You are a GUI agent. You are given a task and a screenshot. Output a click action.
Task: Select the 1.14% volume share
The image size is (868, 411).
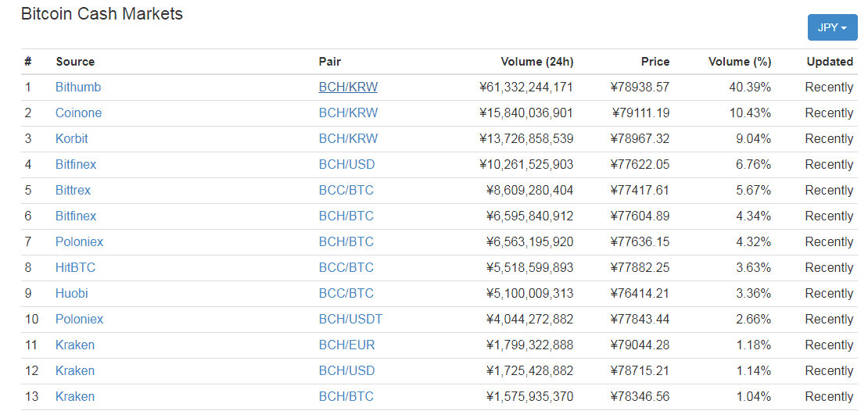[753, 370]
